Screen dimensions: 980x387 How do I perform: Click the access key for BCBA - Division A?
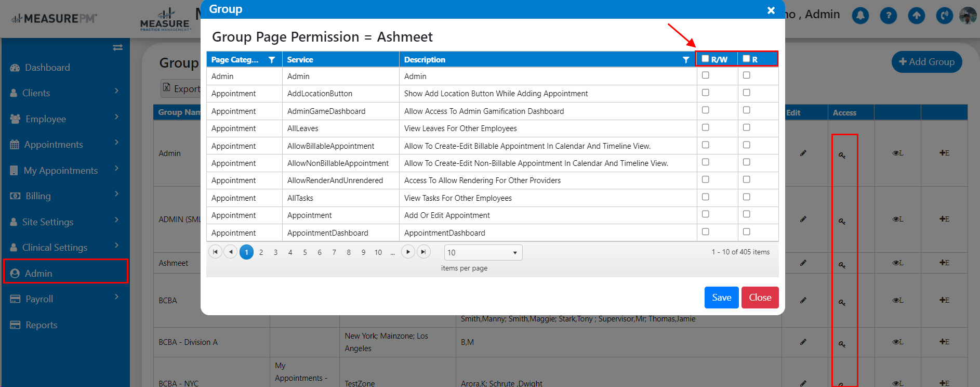(842, 344)
